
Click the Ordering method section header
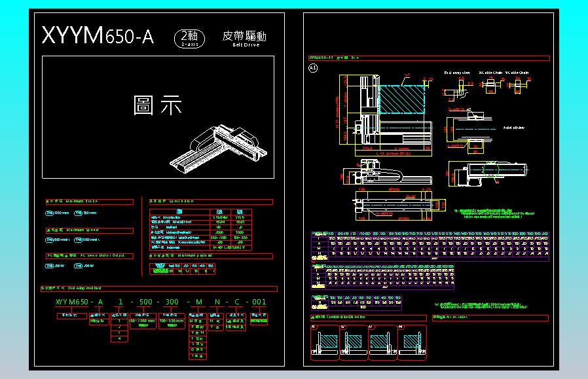click(x=159, y=289)
